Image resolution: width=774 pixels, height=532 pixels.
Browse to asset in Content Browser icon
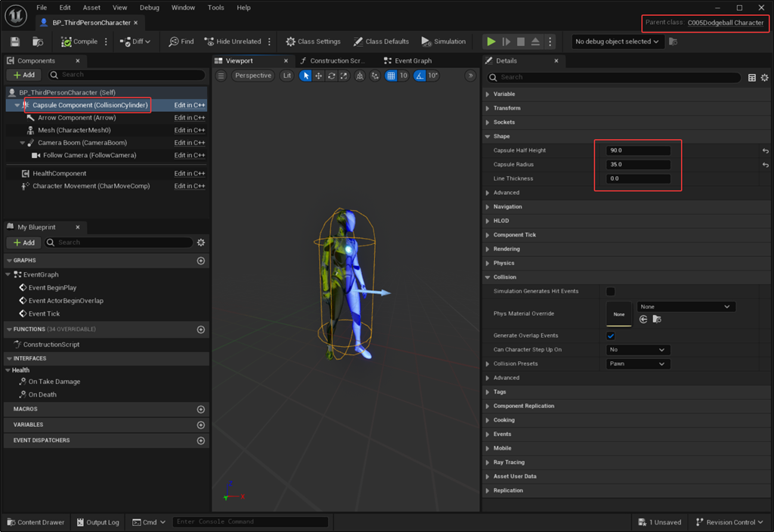(38, 42)
